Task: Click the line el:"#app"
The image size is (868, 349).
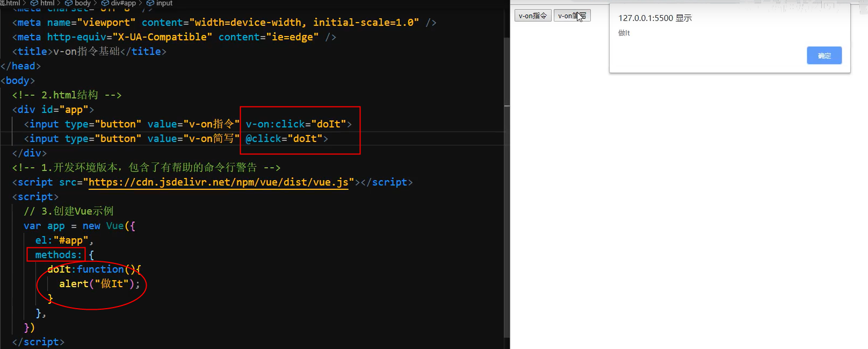Action: pos(64,240)
